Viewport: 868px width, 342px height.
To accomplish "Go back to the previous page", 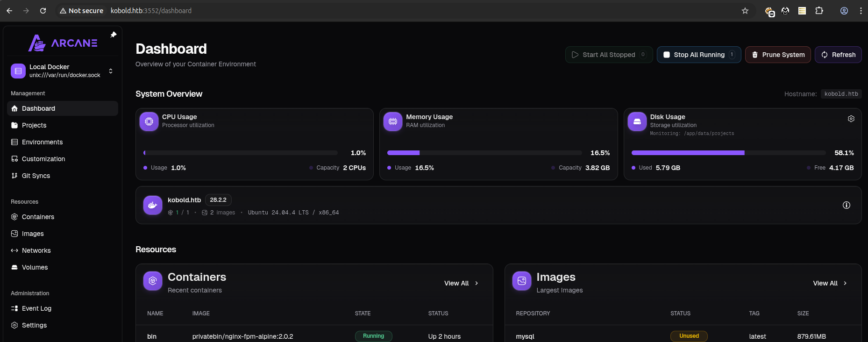I will 9,11.
